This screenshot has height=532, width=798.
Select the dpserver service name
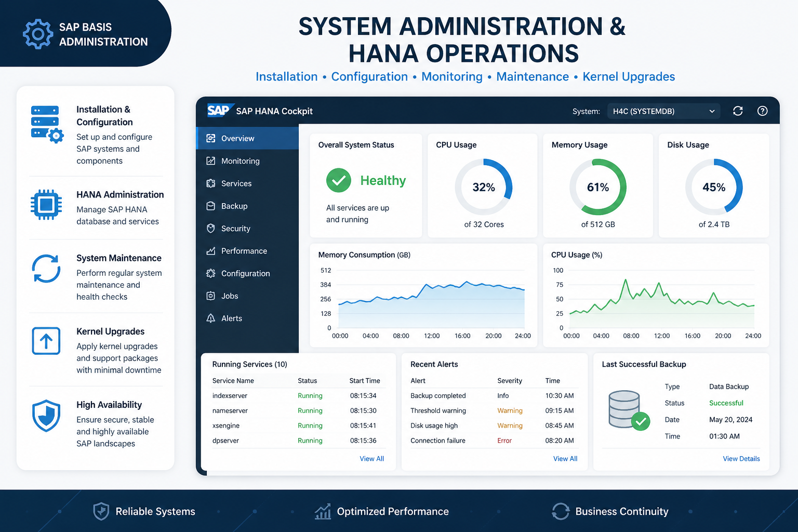pos(225,441)
